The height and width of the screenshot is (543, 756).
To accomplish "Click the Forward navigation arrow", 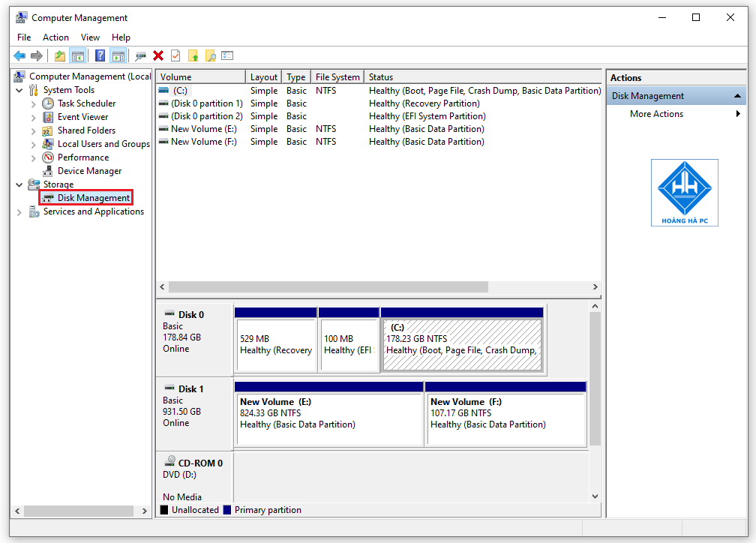I will tap(35, 55).
